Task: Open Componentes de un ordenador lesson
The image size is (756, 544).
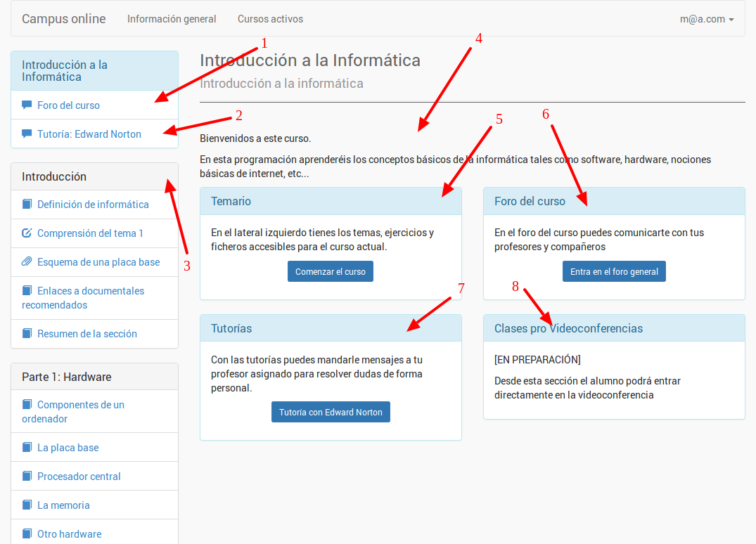Action: point(94,411)
